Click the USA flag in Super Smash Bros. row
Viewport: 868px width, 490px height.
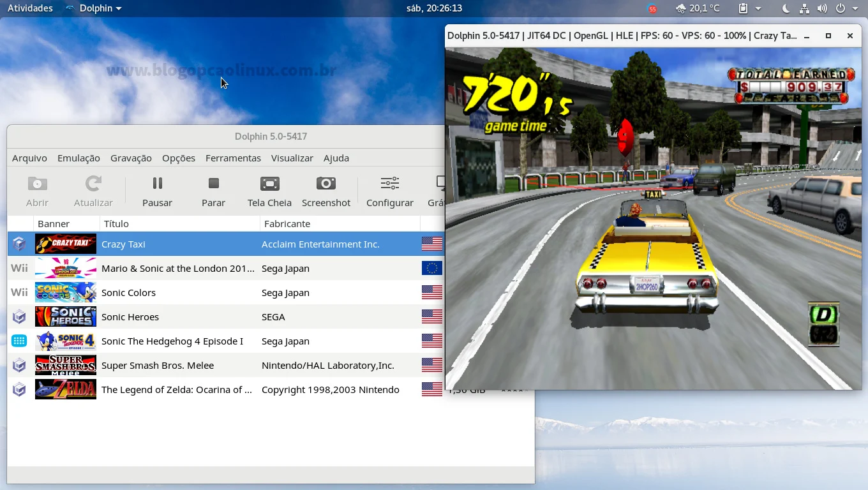tap(432, 365)
